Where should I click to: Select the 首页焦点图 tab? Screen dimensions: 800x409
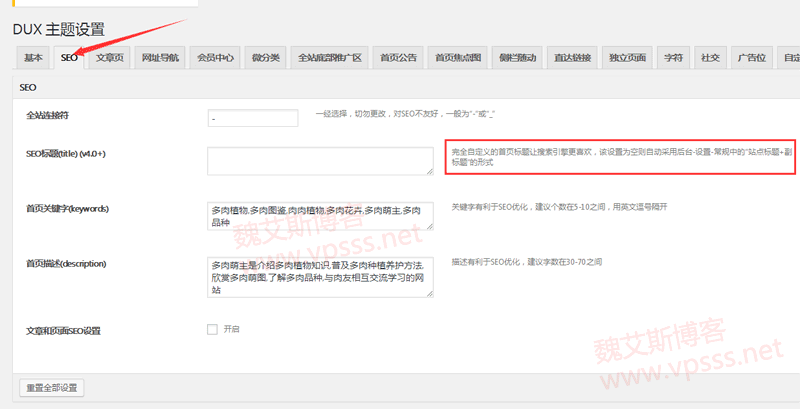tap(458, 58)
